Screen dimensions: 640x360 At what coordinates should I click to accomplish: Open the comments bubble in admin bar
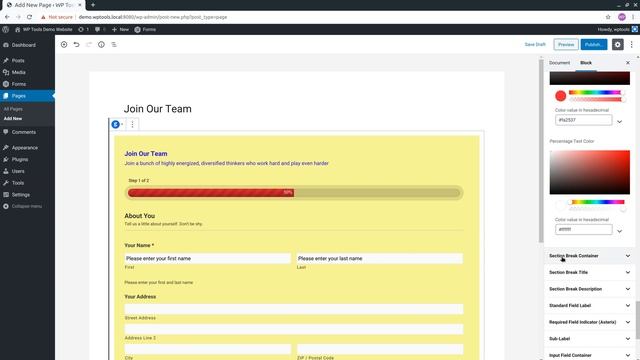pyautogui.click(x=100, y=29)
